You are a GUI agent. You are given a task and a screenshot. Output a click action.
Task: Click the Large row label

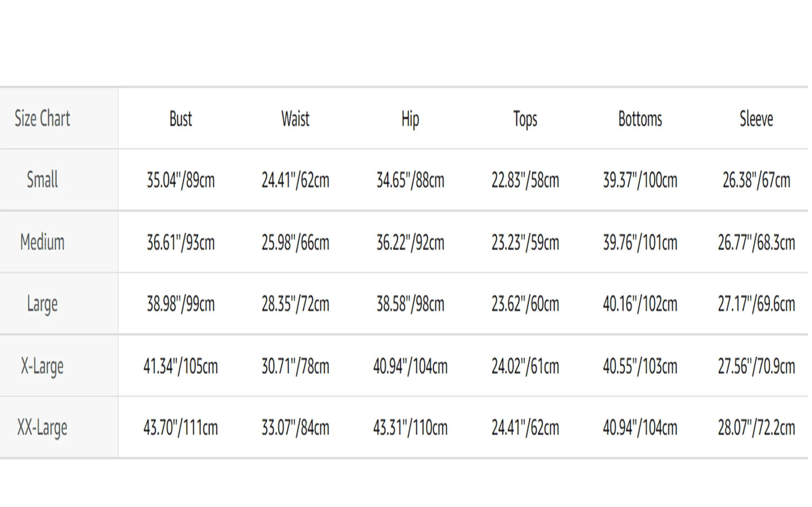(x=42, y=304)
